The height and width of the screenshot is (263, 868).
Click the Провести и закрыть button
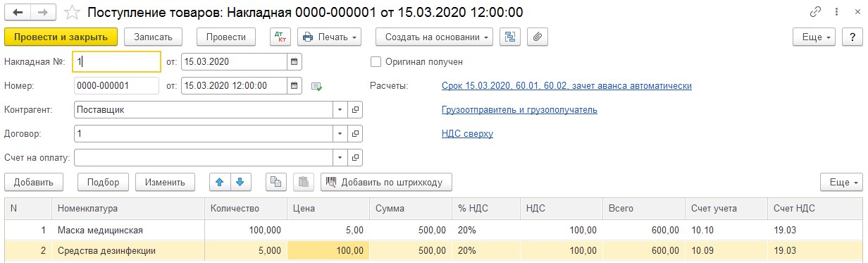(61, 37)
